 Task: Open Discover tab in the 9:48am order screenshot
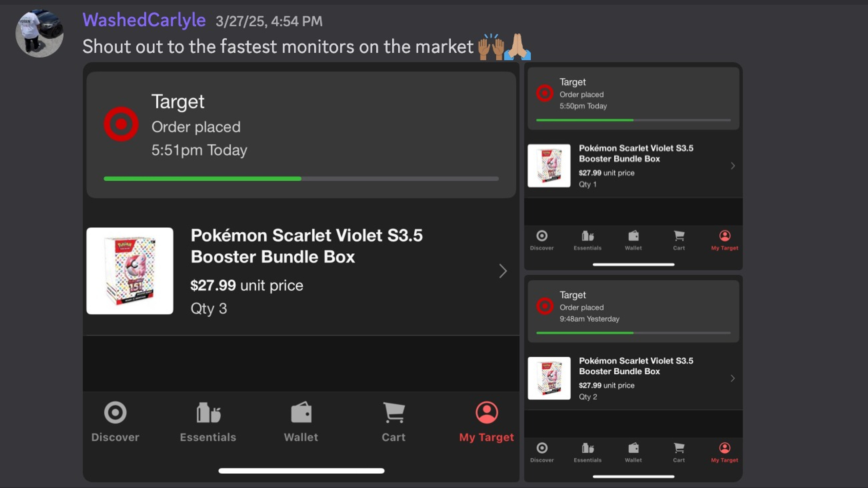(x=542, y=453)
